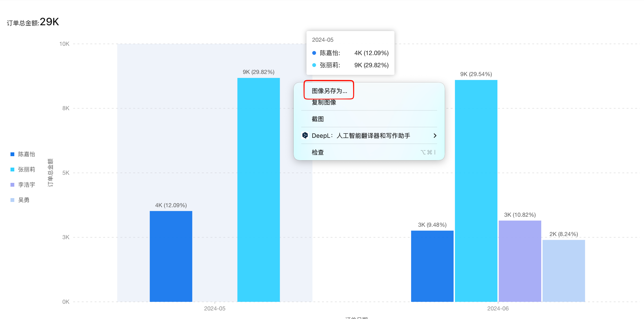644x319 pixels.
Task: Toggle 张丽莉 legend entry
Action: [x=26, y=170]
